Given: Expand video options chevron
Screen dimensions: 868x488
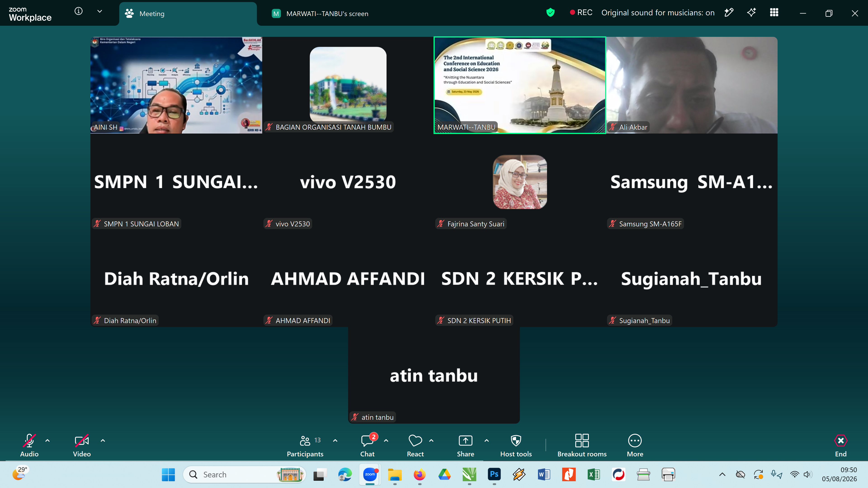Looking at the screenshot, I should pos(103,440).
